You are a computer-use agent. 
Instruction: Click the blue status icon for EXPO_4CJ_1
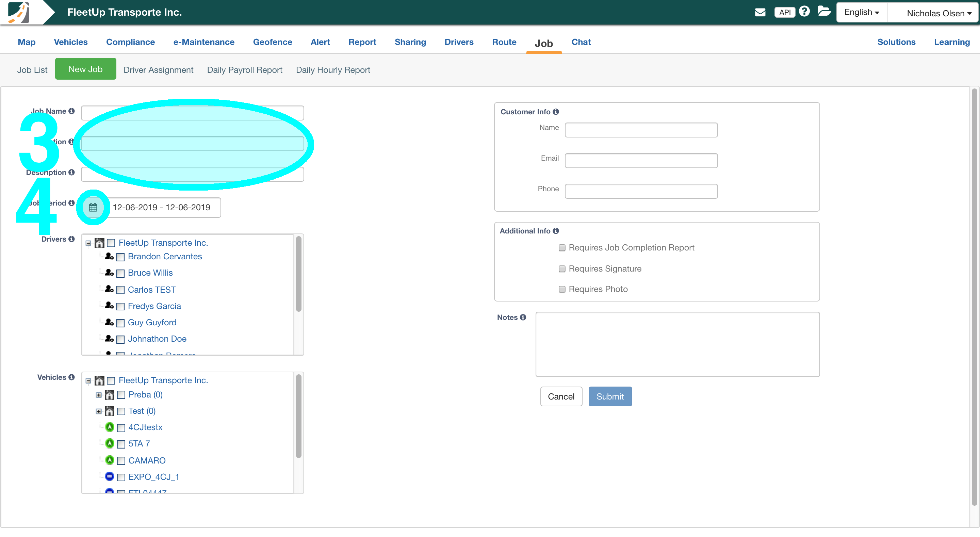[110, 476]
